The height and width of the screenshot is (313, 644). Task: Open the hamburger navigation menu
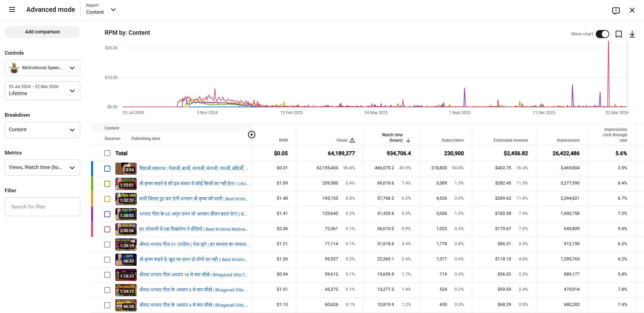pos(12,9)
